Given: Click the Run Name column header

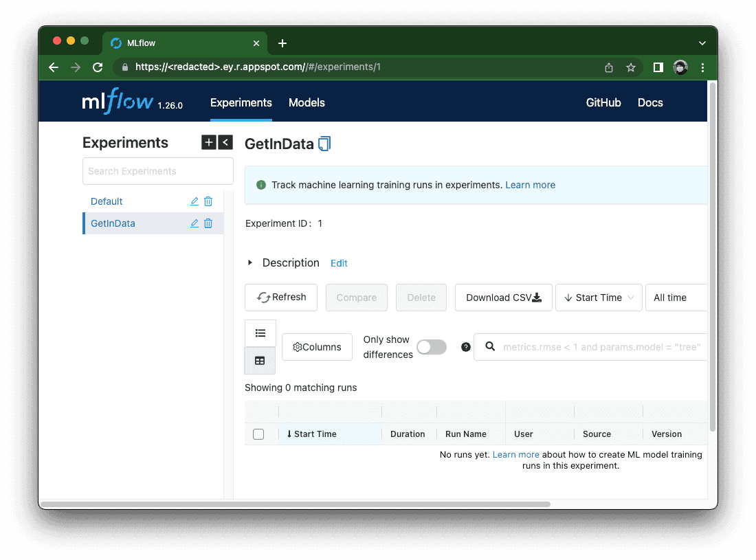Looking at the screenshot, I should [466, 434].
